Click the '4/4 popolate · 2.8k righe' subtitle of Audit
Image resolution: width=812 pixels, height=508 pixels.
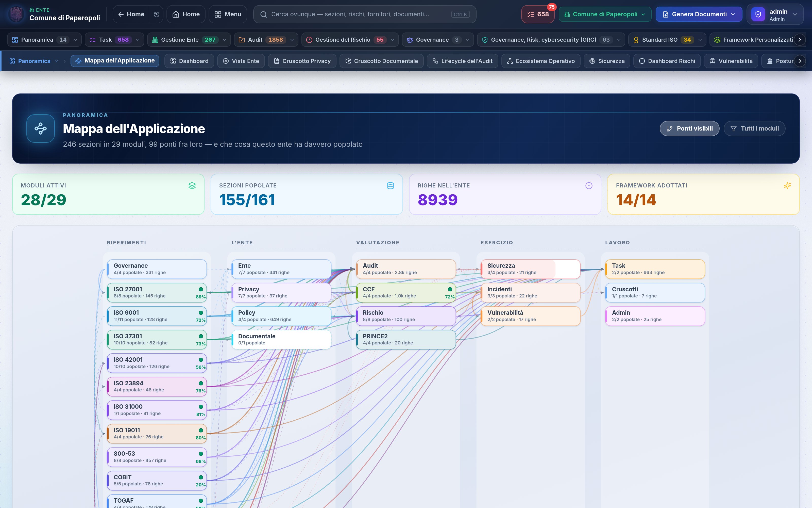point(390,273)
